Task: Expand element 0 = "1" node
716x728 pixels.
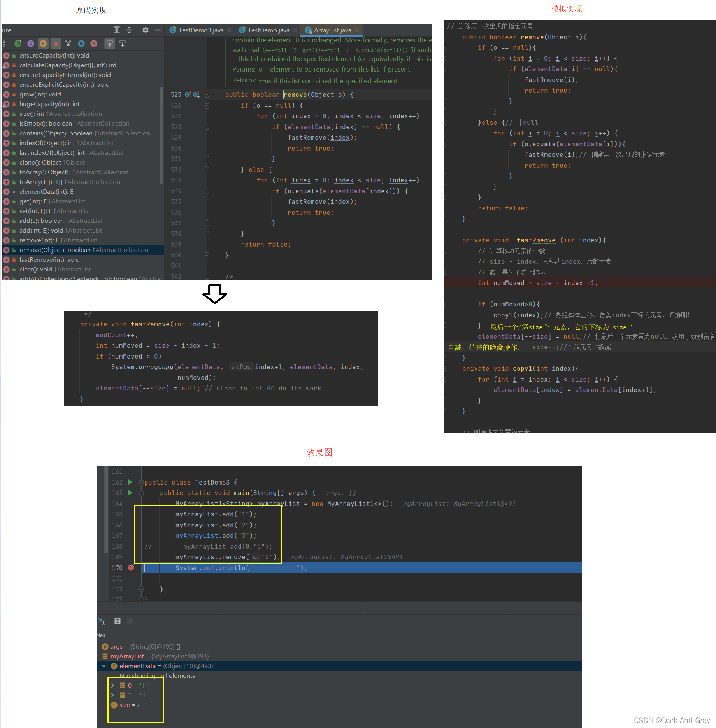Action: 112,686
